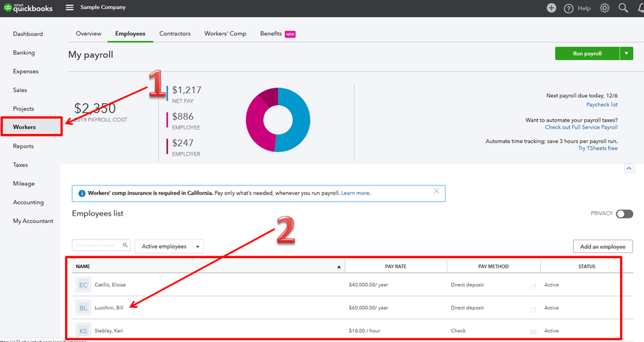Open the Help question mark icon
The width and height of the screenshot is (644, 342).
[569, 8]
